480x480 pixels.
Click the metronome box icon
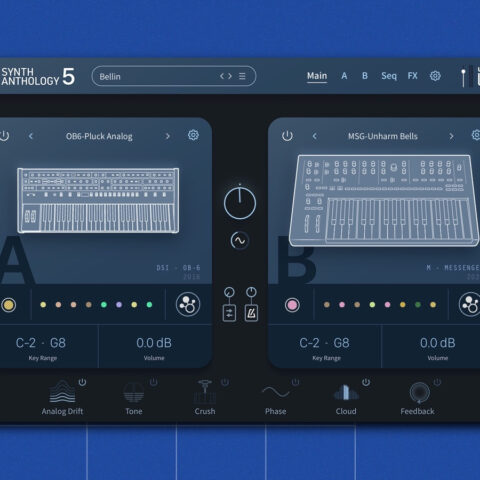251,313
